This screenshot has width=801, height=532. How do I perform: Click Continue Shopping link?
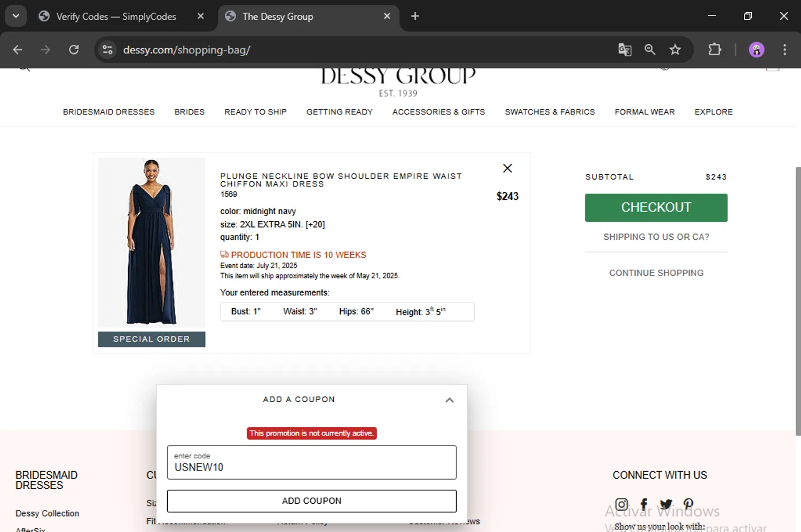pyautogui.click(x=656, y=272)
